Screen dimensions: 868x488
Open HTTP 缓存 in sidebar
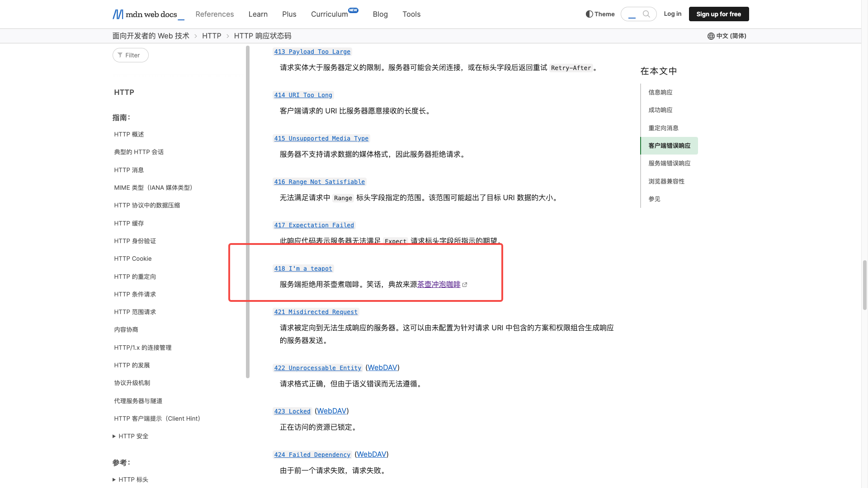click(129, 224)
